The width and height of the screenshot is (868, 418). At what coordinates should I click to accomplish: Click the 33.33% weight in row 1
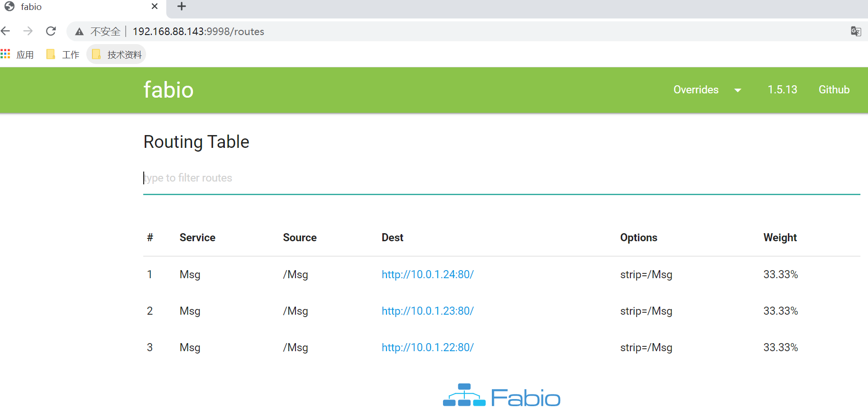click(x=781, y=274)
